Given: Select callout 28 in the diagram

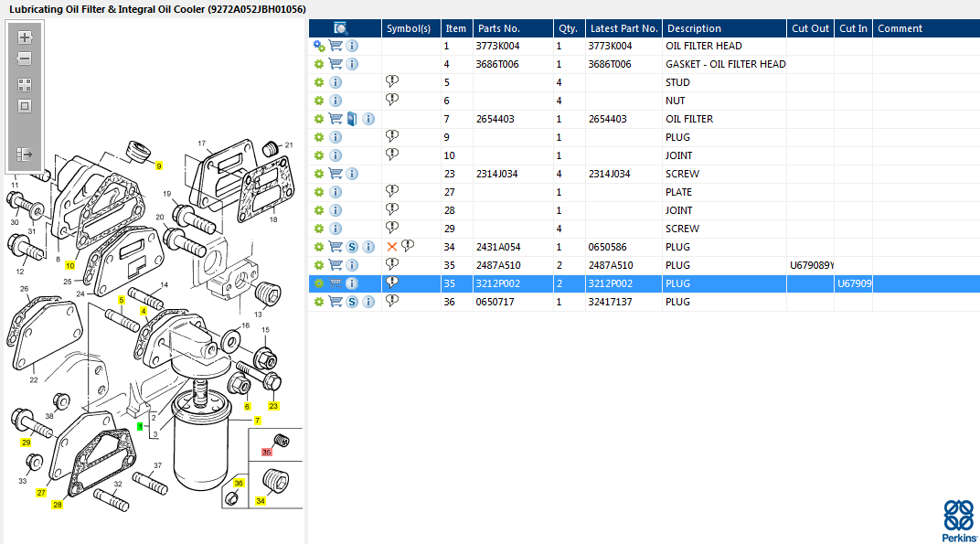Looking at the screenshot, I should click(58, 504).
